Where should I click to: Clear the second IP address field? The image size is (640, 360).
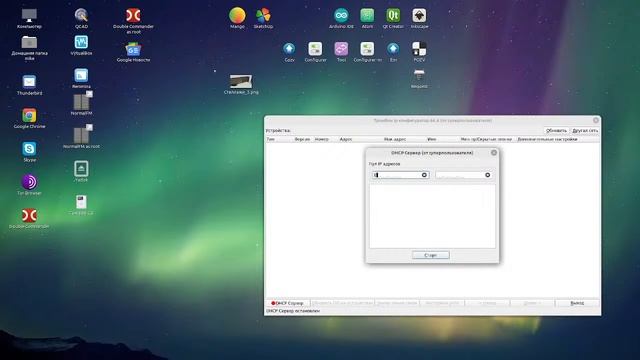[x=487, y=175]
